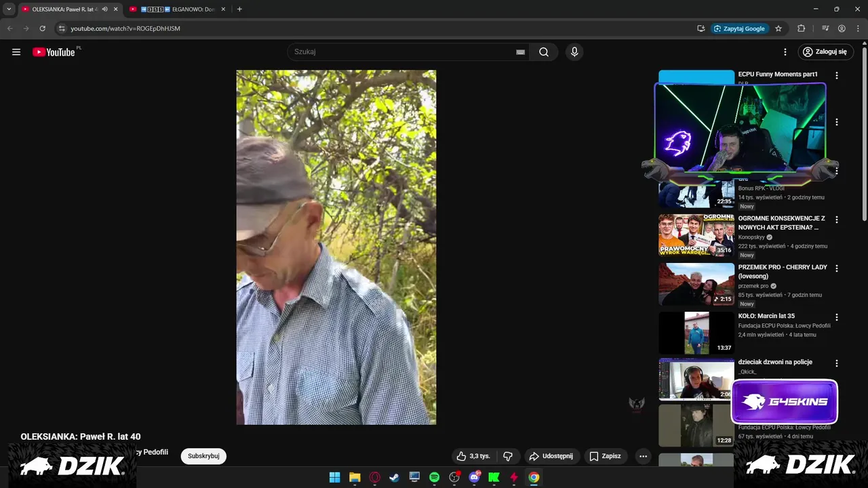Image resolution: width=868 pixels, height=488 pixels.
Task: Open PRZEMEK PRO - CHERRY LADY title link
Action: (783, 272)
